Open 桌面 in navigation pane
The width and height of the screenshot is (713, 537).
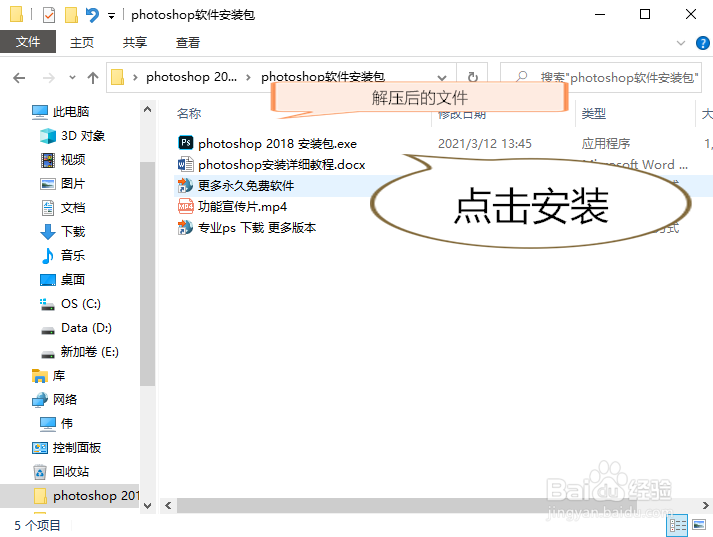(73, 280)
